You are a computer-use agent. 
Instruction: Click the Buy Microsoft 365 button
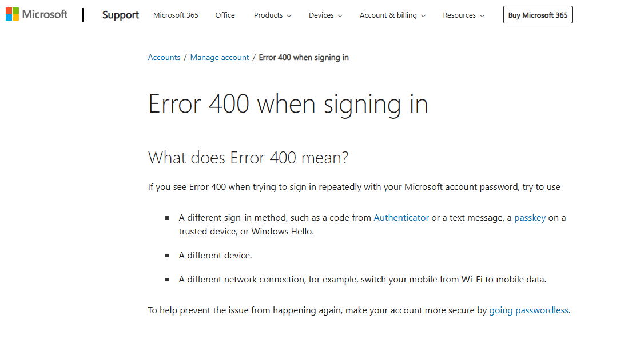point(538,15)
